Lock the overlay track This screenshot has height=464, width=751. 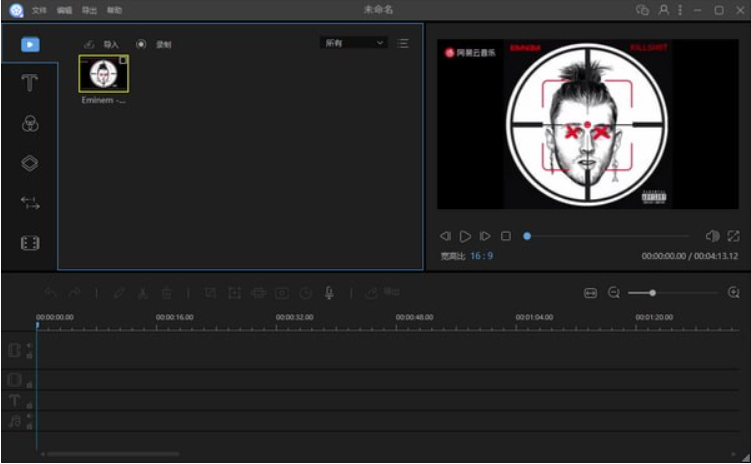click(x=29, y=385)
